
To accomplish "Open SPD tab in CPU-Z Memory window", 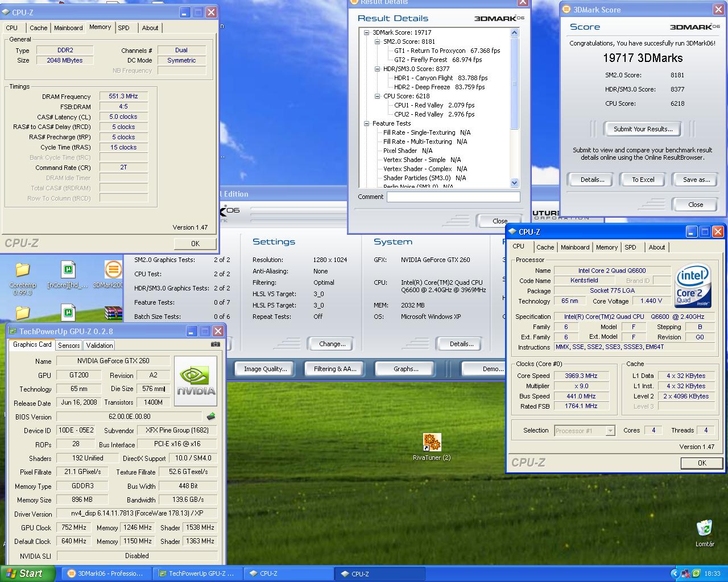I will pos(123,28).
